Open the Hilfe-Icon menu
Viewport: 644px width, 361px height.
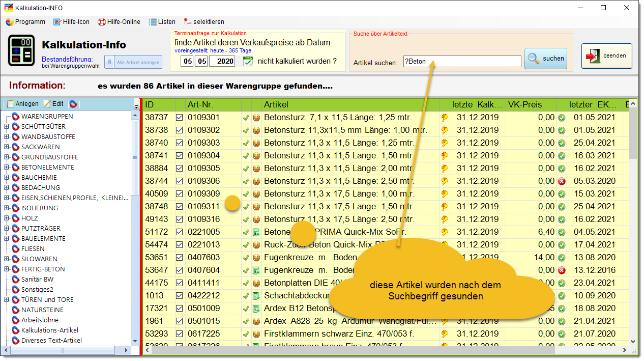coord(72,22)
